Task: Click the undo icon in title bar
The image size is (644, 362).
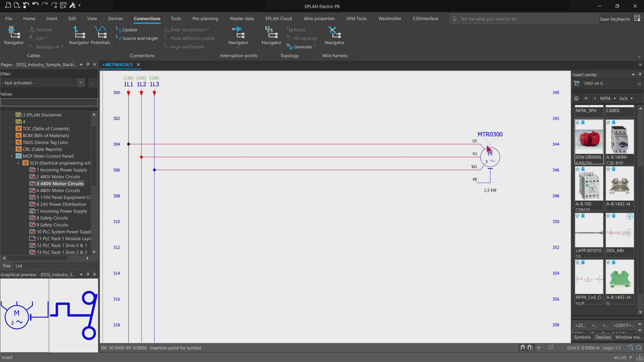Action: (35, 6)
